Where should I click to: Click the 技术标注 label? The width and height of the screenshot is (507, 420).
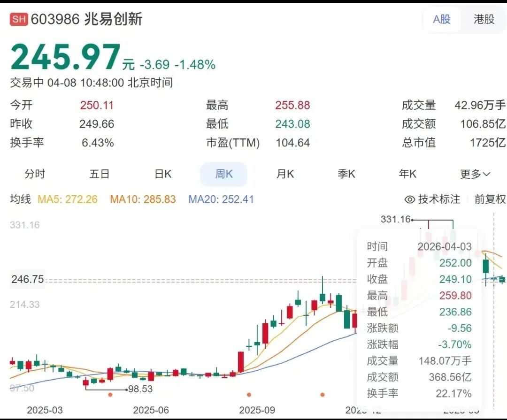[439, 199]
